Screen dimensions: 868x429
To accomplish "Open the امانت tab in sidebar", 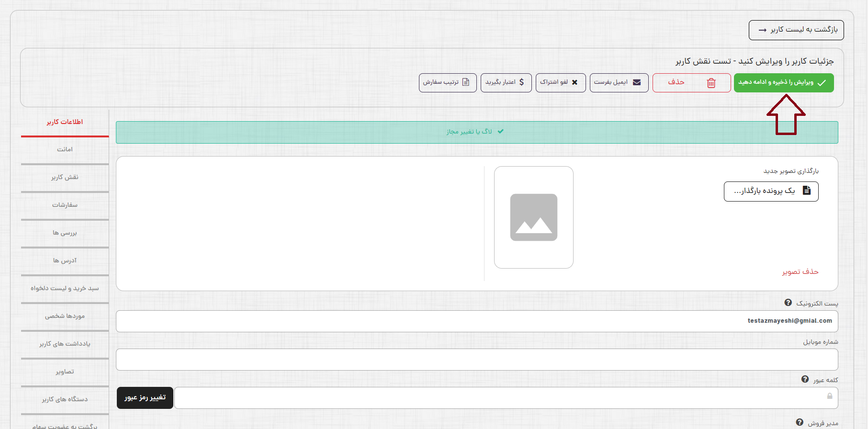I will click(x=65, y=149).
